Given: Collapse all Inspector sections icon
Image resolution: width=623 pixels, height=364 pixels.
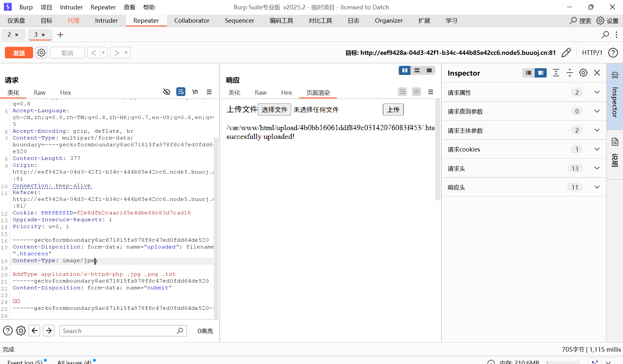Looking at the screenshot, I should pos(570,73).
